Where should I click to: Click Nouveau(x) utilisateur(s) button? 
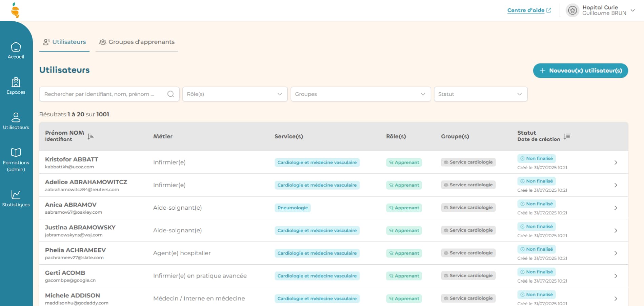point(580,71)
